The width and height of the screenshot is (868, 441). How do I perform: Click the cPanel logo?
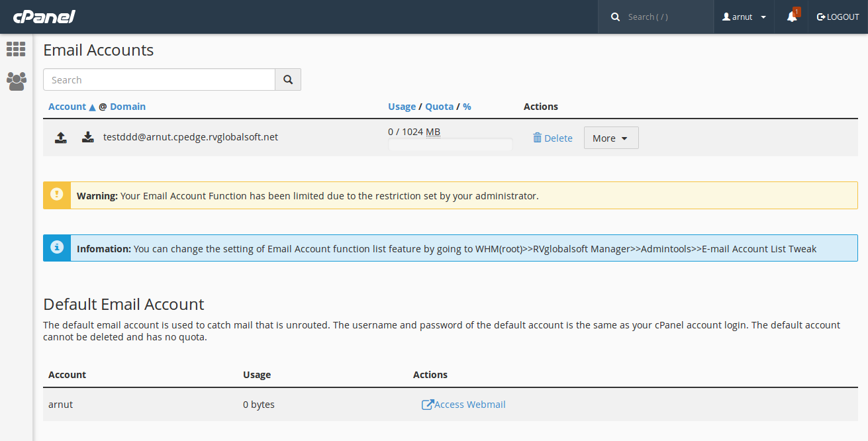[44, 16]
